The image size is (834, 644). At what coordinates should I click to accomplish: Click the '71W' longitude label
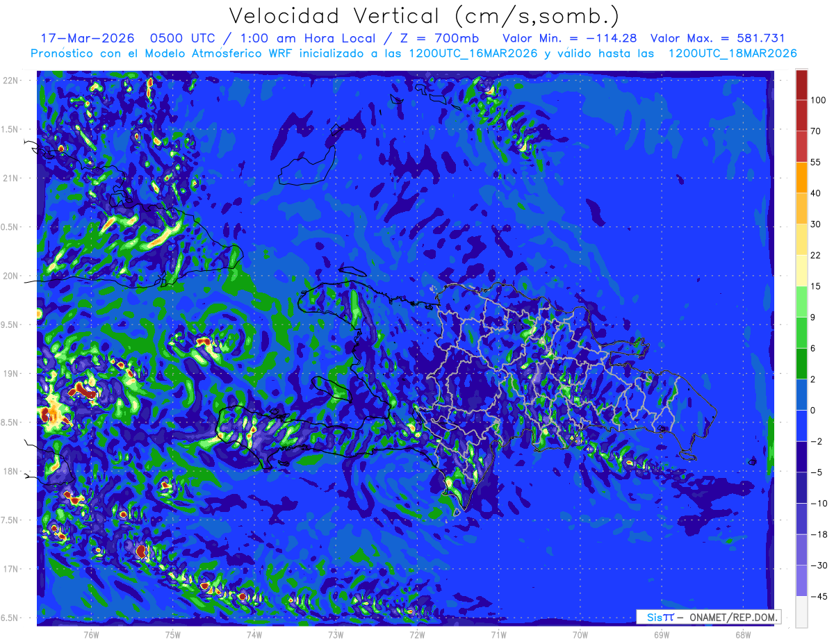[498, 635]
